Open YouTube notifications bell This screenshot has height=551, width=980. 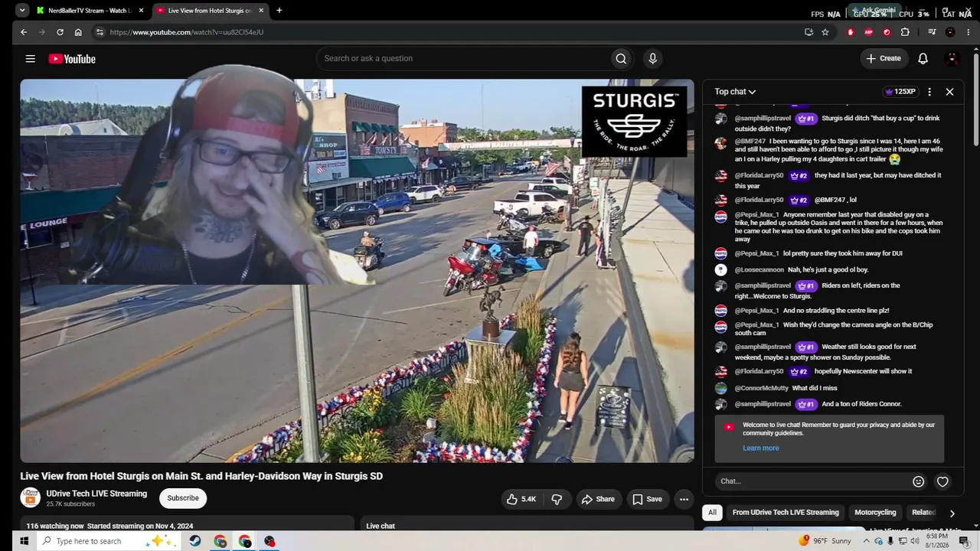[923, 59]
